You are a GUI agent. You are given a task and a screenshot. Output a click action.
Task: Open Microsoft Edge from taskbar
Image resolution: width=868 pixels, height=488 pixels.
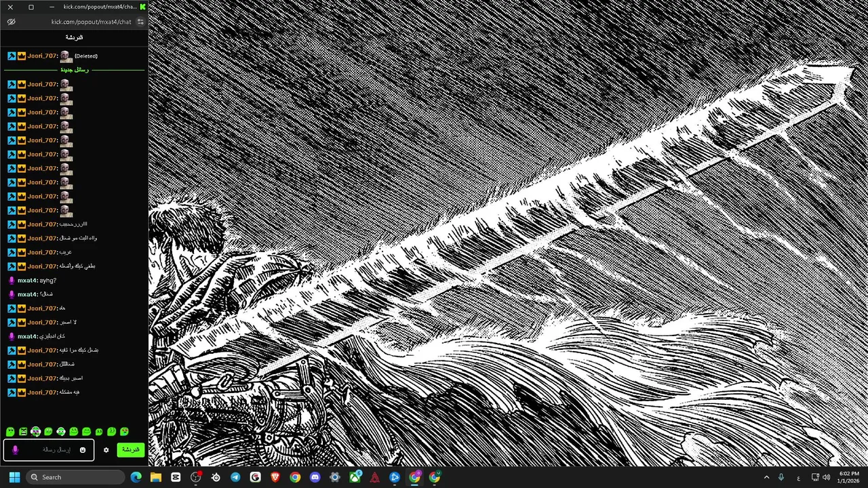click(x=136, y=477)
